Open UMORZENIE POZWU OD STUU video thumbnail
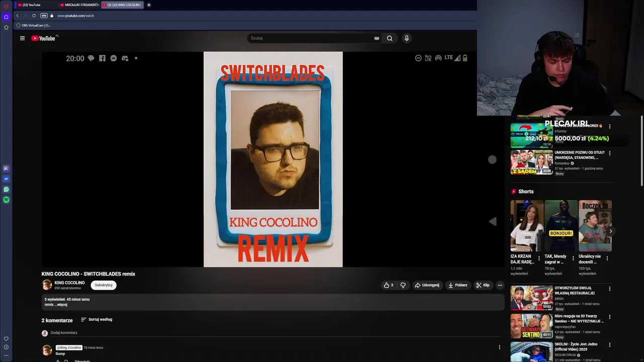The width and height of the screenshot is (644, 362). 532,162
